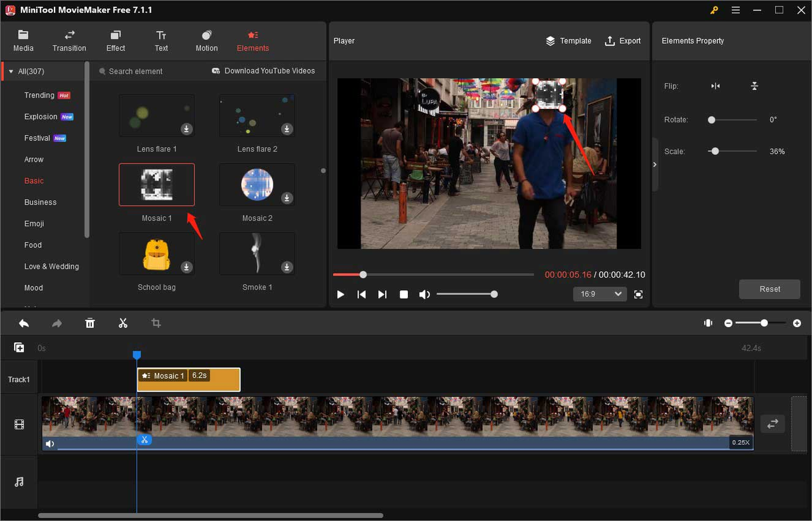
Task: Open the Template panel
Action: pos(568,41)
